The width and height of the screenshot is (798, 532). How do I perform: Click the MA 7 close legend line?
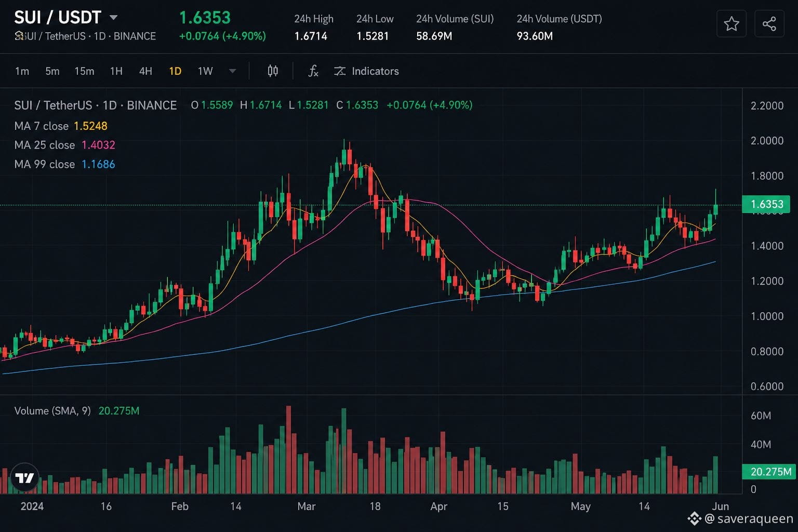pyautogui.click(x=61, y=126)
